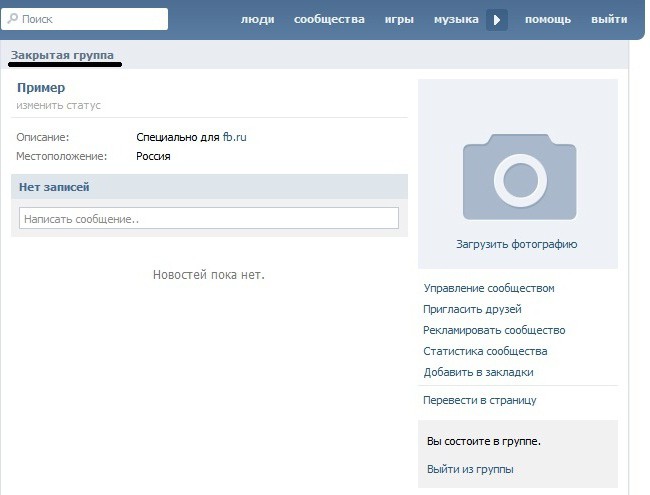This screenshot has width=650, height=495.
Task: Click Выйти из группы
Action: 470,469
